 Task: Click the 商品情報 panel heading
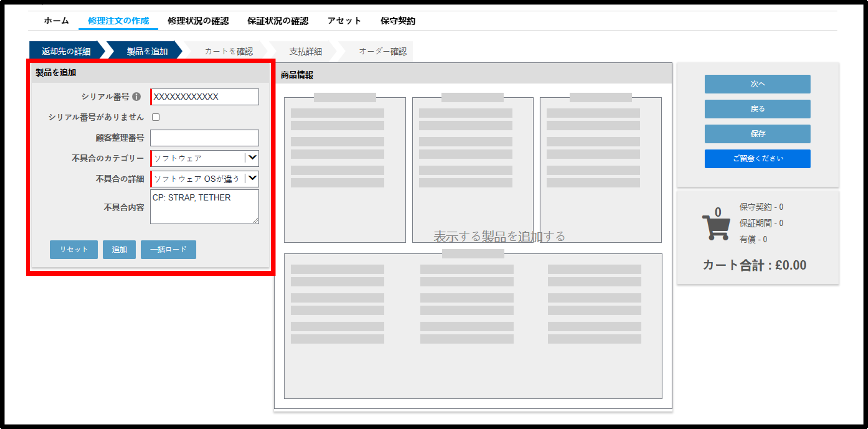pos(297,75)
